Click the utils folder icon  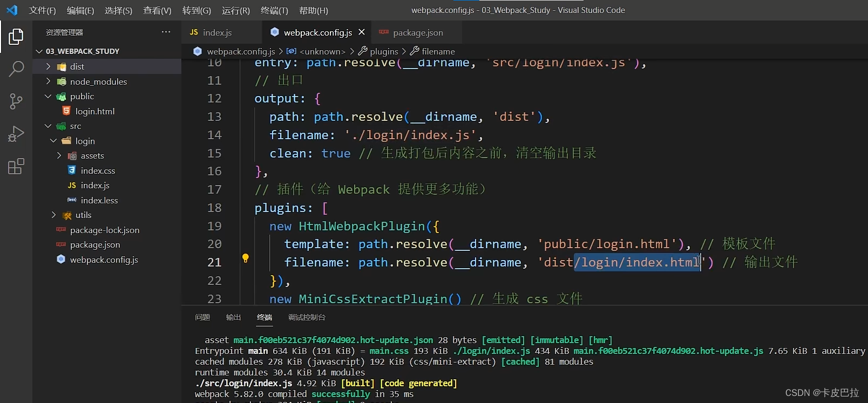pyautogui.click(x=67, y=215)
